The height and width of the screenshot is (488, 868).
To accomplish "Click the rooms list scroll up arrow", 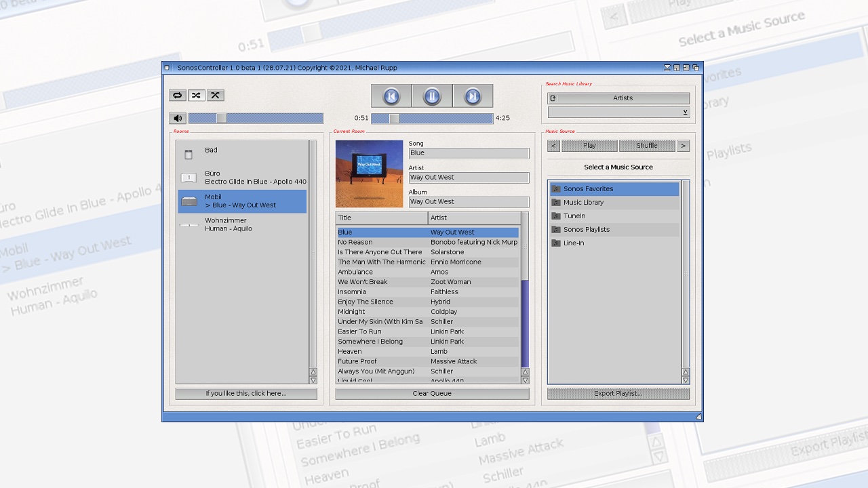I will (x=313, y=372).
